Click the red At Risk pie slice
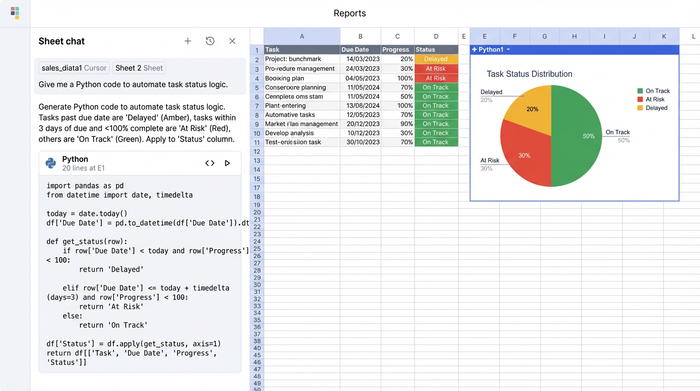Screen dimensions: 700x391 click(x=525, y=154)
